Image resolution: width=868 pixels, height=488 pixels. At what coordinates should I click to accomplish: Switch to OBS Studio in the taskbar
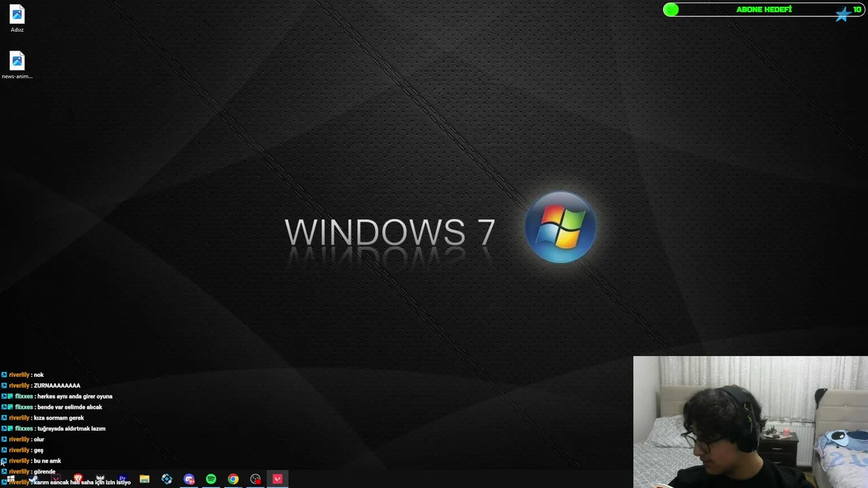click(x=256, y=479)
